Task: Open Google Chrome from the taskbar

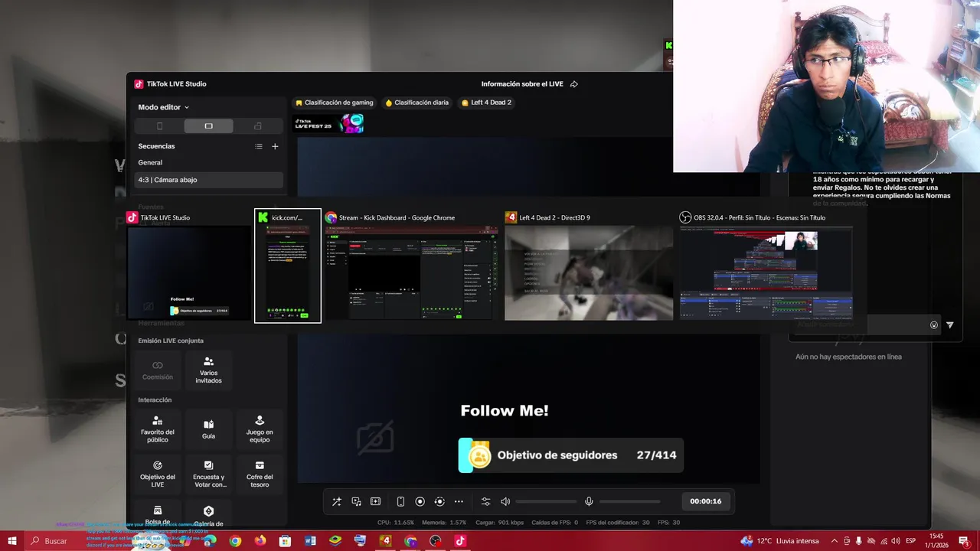Action: (235, 541)
